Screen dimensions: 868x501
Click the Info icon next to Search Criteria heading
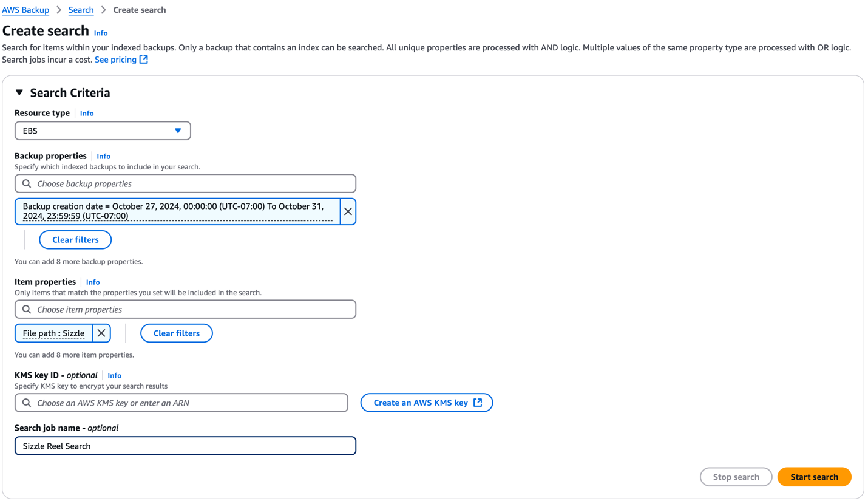click(x=100, y=33)
